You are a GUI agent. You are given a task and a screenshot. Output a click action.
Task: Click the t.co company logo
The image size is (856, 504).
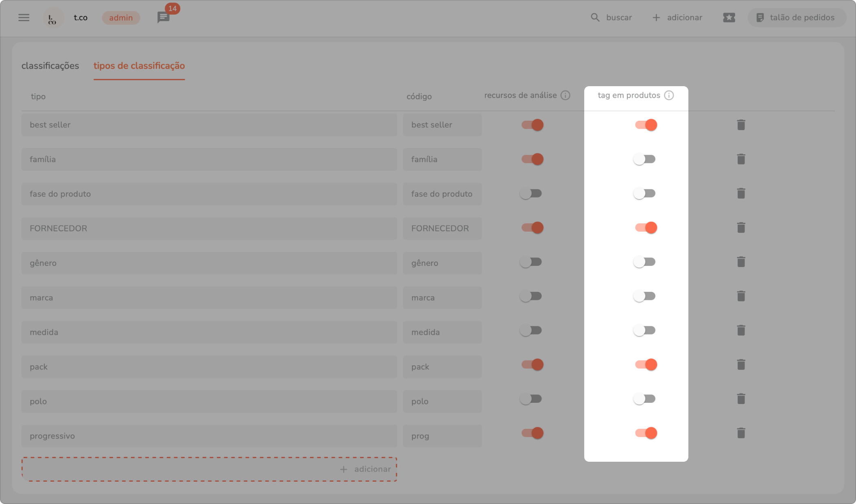(x=53, y=18)
